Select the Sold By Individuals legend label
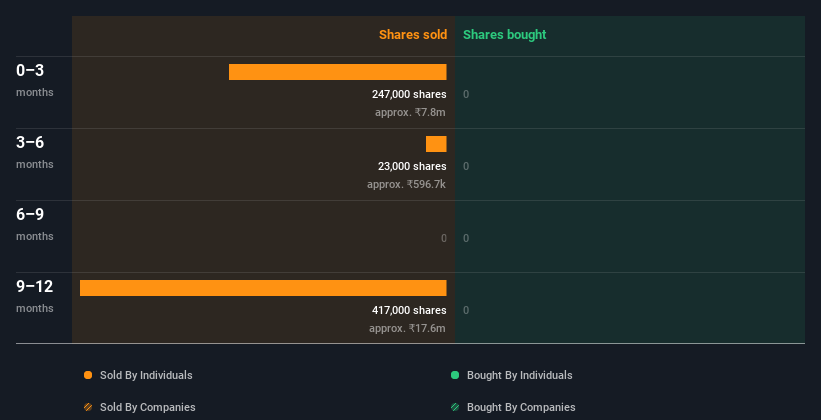Screen dimensions: 821x420 [146, 375]
